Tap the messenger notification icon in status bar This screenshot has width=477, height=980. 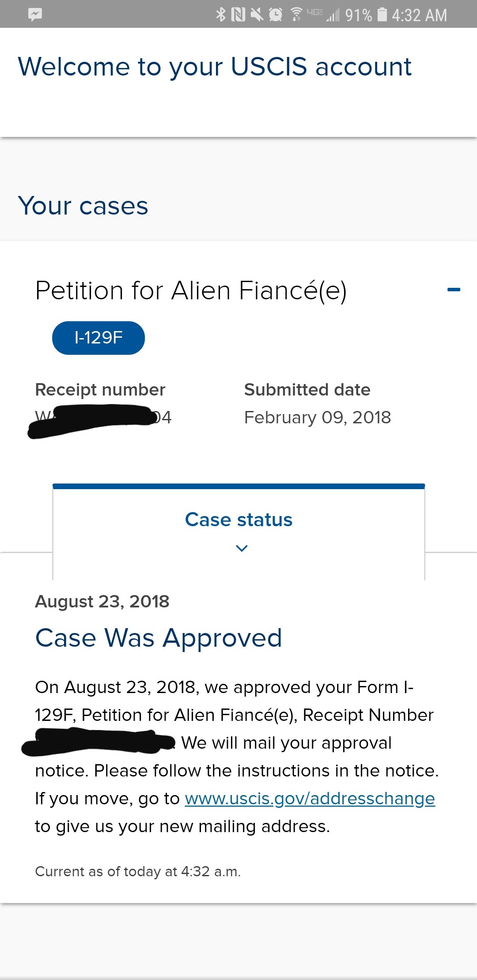click(x=35, y=15)
